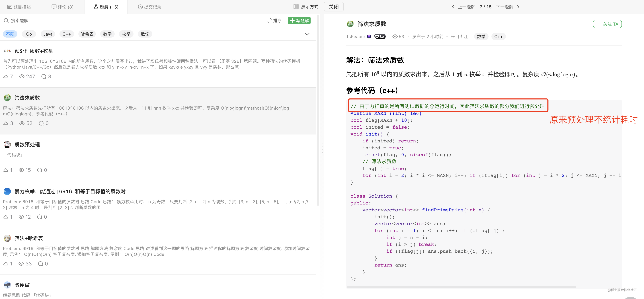Click frog avatar in 筛法求质数 list entry
Viewport: 644px width, 299px height.
pos(7,98)
